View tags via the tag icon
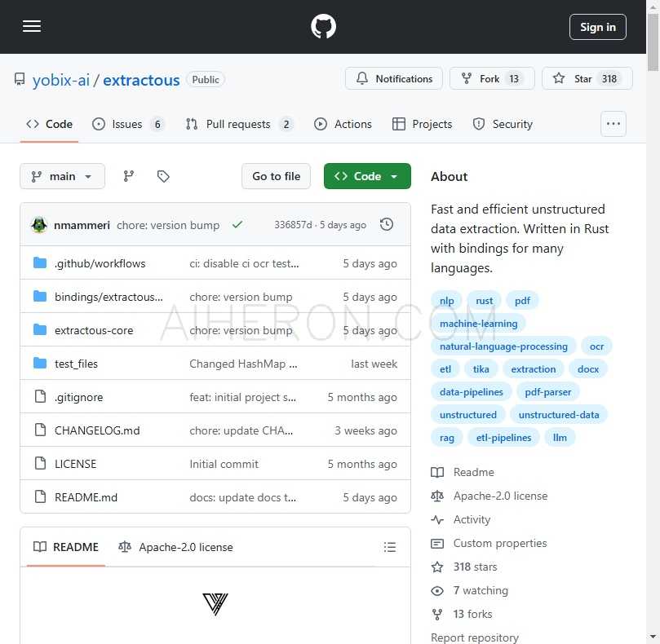 click(163, 176)
